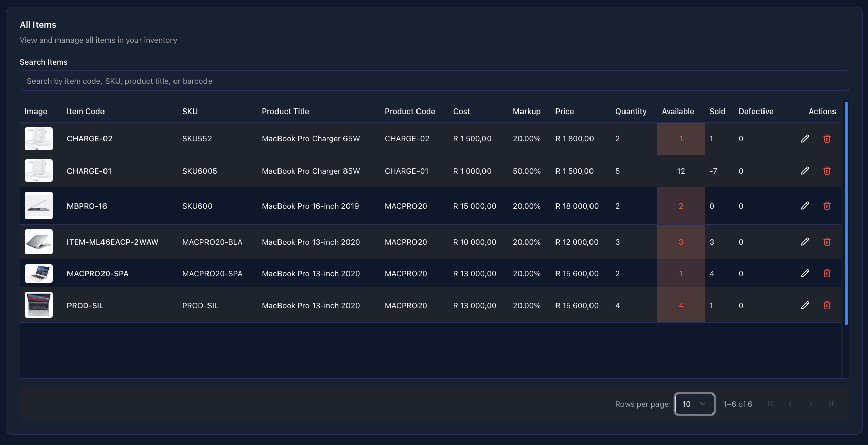Click the Quantity column header
The image size is (868, 445).
631,112
